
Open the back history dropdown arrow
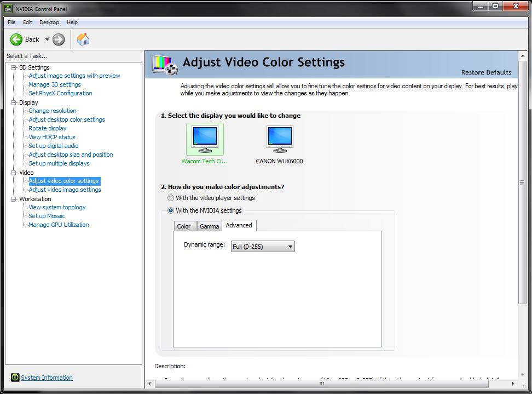47,39
